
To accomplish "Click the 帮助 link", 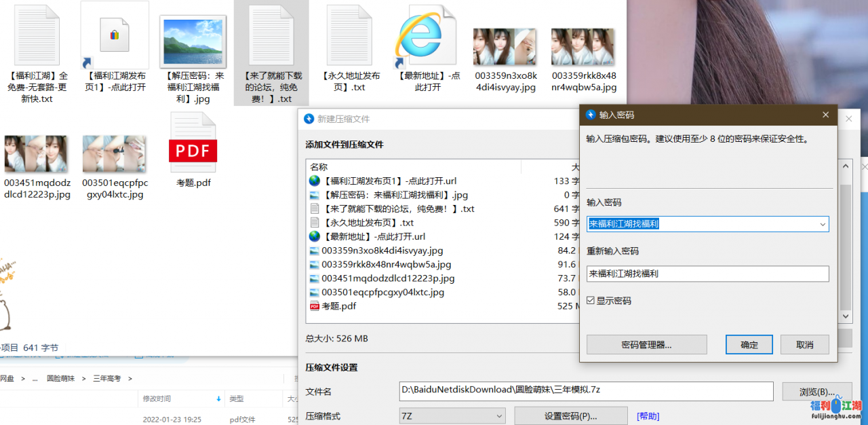I will click(x=647, y=415).
